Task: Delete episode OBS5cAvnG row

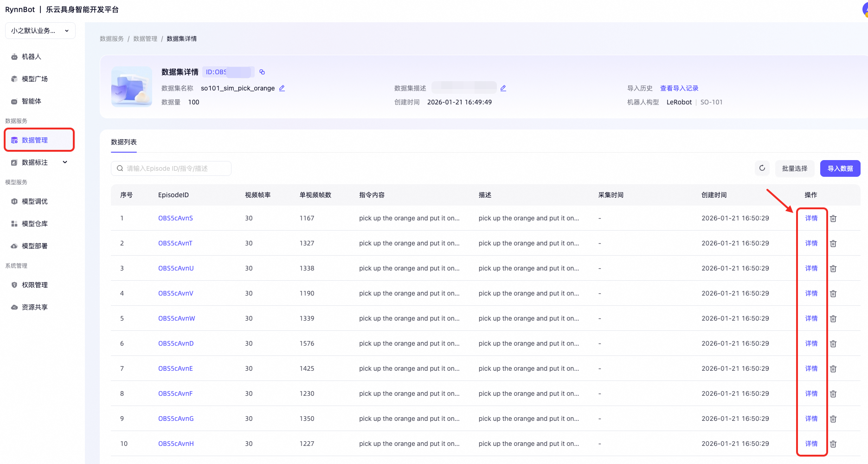Action: (x=833, y=419)
